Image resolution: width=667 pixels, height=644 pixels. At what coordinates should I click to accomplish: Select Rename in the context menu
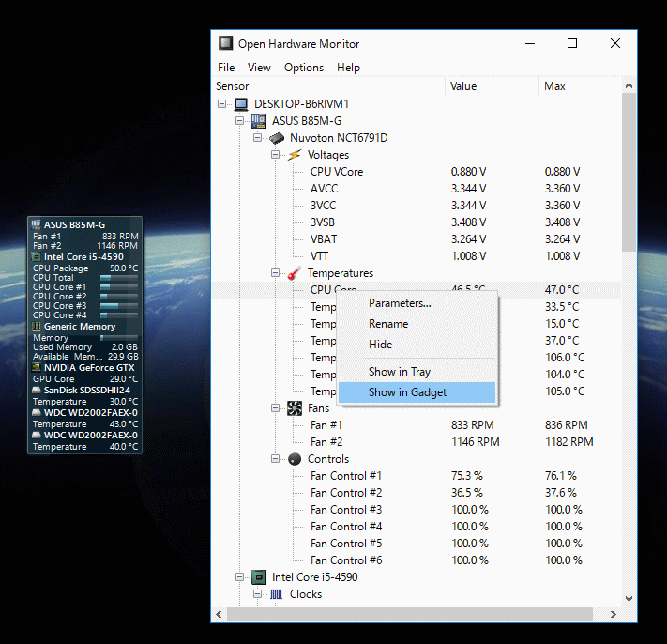(x=387, y=324)
